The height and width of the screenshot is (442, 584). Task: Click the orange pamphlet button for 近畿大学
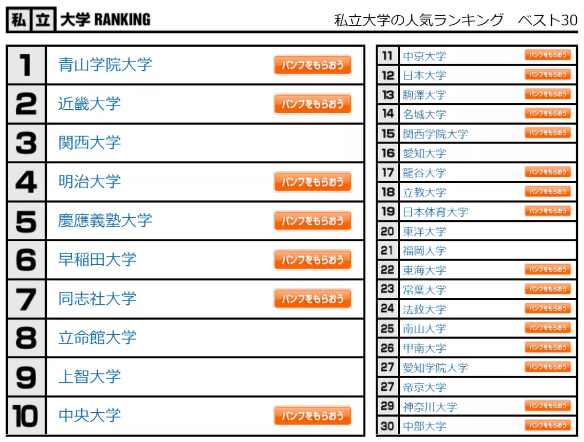(x=312, y=104)
